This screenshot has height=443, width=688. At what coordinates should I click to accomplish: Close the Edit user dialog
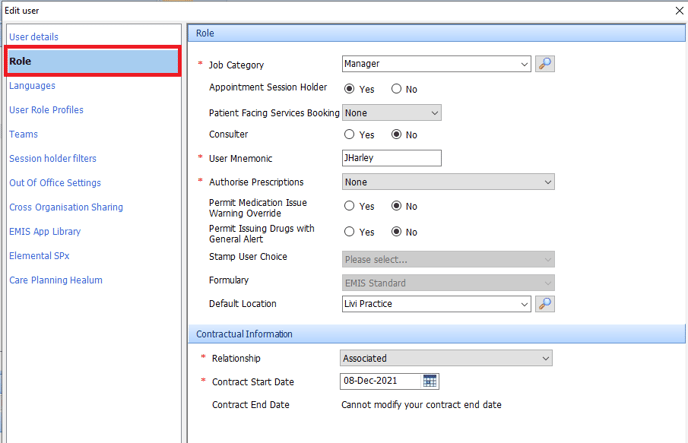tap(667, 10)
